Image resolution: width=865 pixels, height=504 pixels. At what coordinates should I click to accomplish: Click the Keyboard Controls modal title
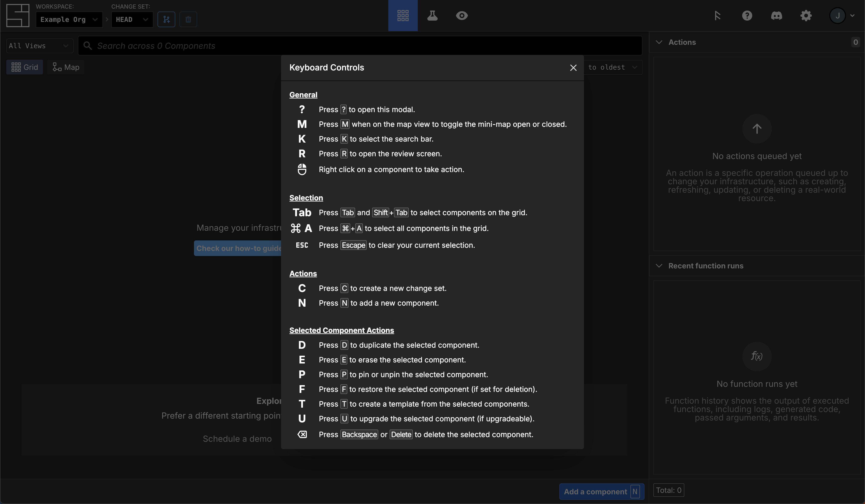pyautogui.click(x=326, y=68)
